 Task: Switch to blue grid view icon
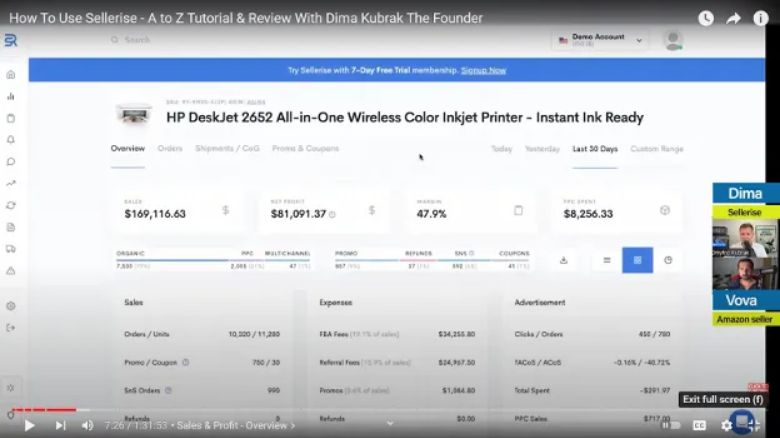pyautogui.click(x=637, y=260)
